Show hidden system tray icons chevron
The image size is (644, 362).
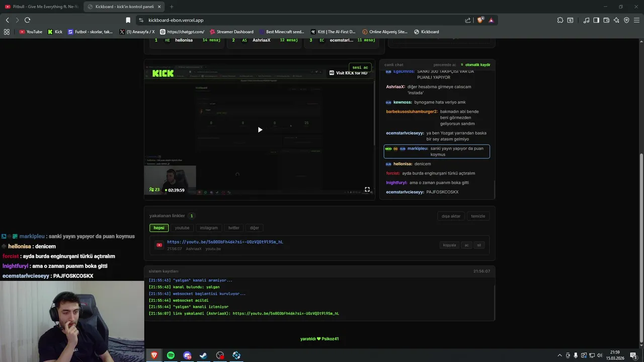(559, 355)
